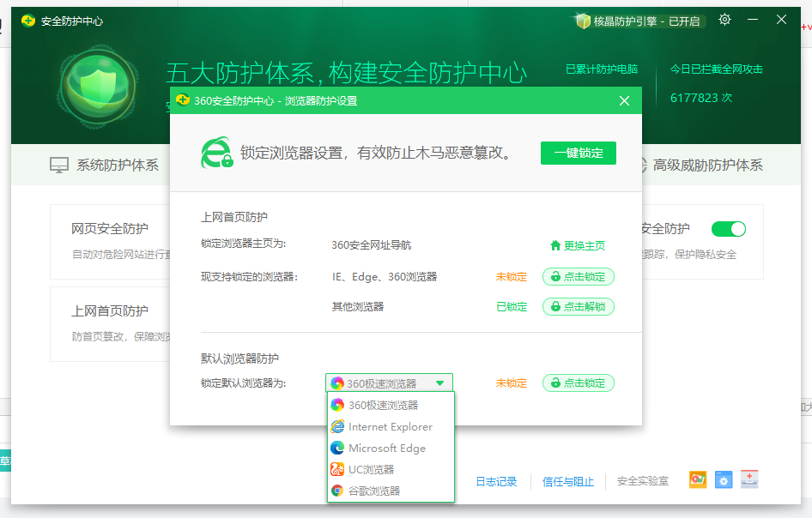Image resolution: width=812 pixels, height=518 pixels.
Task: Click the orange icon in bottom toolbar
Action: click(698, 479)
